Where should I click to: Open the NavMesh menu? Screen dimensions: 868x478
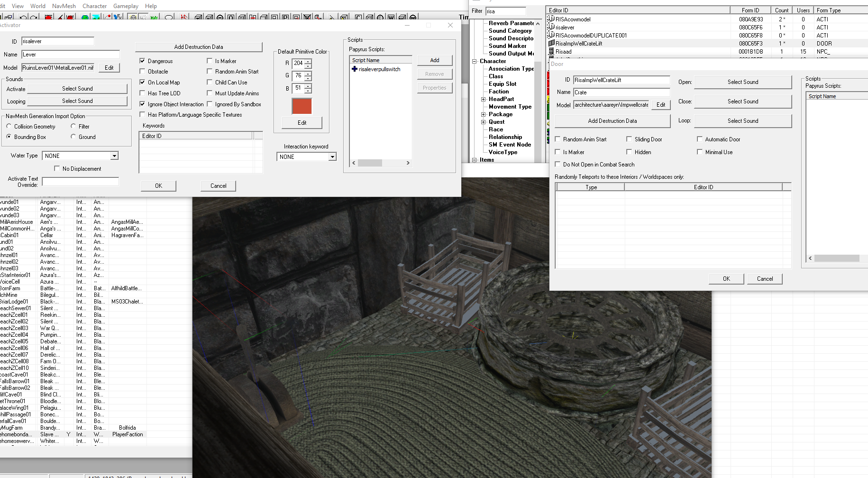coord(64,6)
